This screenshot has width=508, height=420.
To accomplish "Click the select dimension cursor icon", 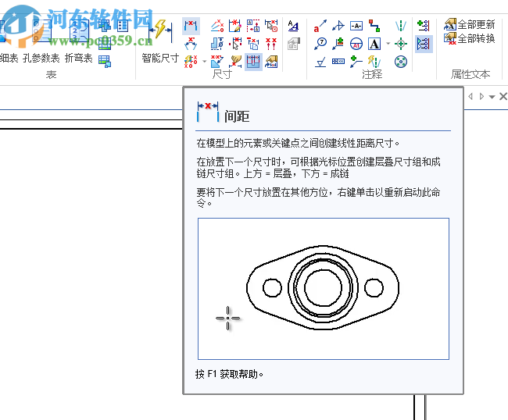I will [x=235, y=44].
